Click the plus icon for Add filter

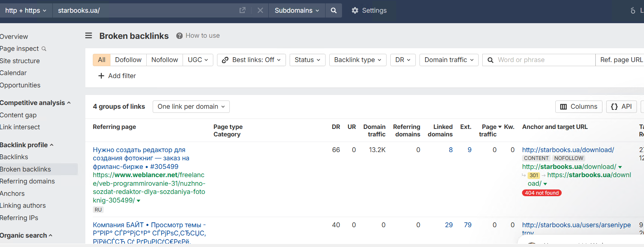tap(101, 76)
